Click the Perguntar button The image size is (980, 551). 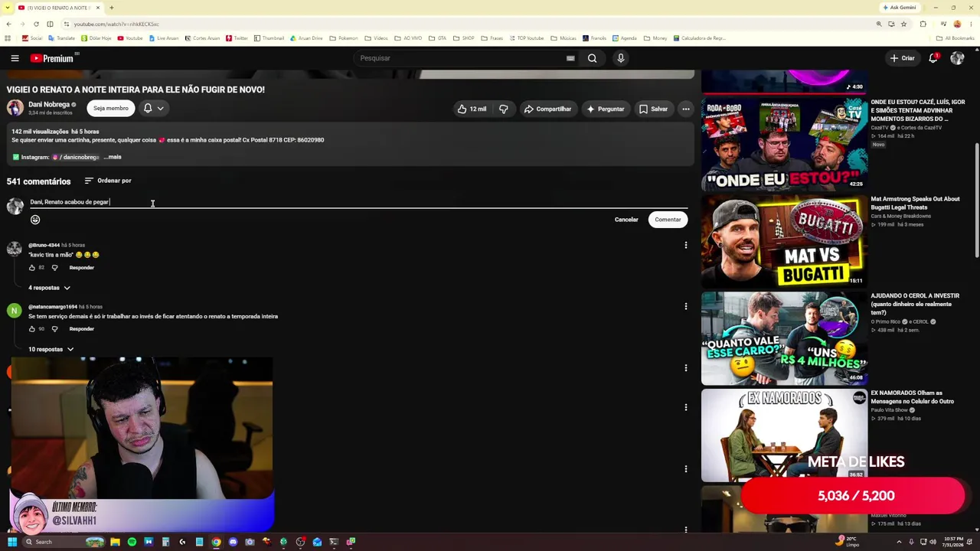pyautogui.click(x=605, y=109)
